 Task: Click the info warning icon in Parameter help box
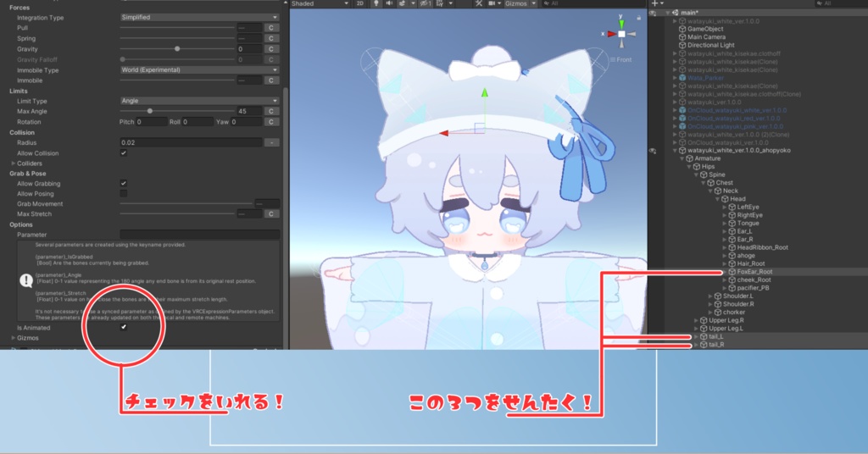point(26,281)
